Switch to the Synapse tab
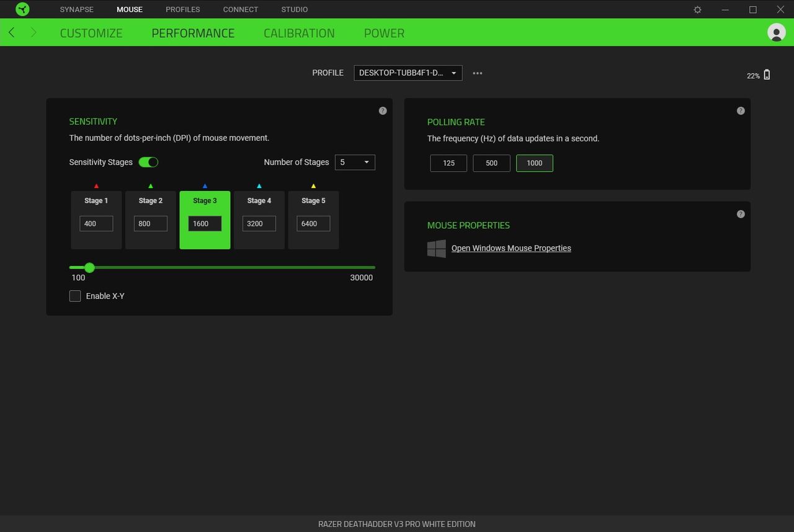The image size is (794, 532). pyautogui.click(x=77, y=9)
